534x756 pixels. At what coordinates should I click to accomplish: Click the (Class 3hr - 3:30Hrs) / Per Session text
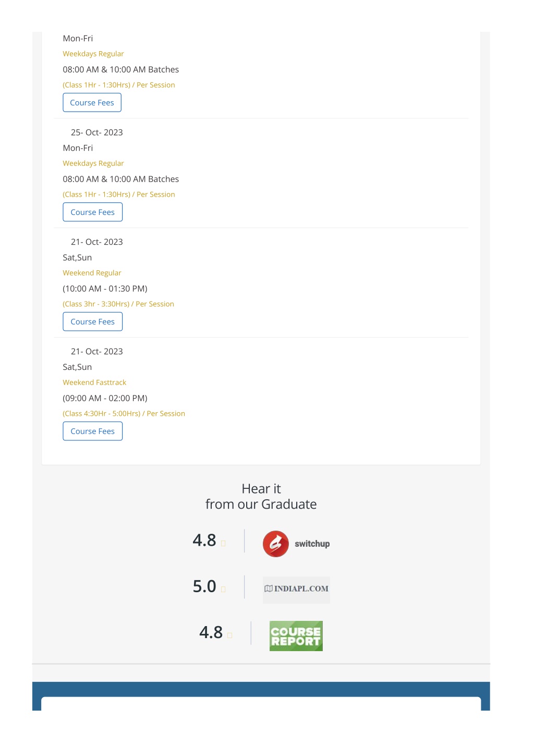tap(118, 304)
